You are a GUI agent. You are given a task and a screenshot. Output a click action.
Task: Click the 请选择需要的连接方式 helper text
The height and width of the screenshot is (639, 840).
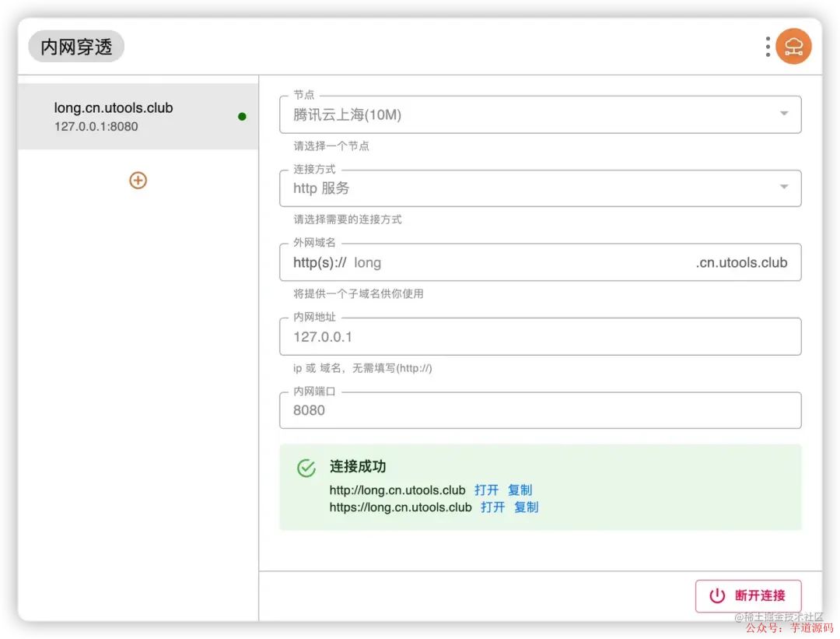(348, 219)
